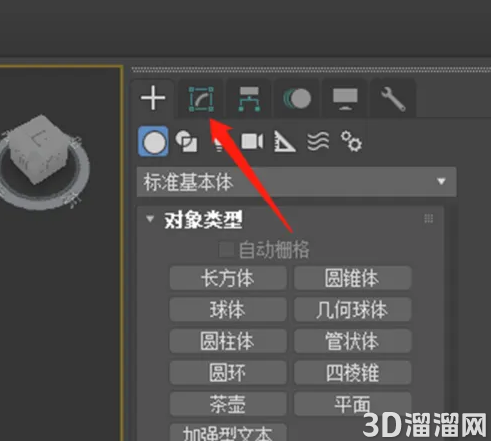The height and width of the screenshot is (441, 491).
Task: Click the 长方体 button
Action: coord(228,278)
